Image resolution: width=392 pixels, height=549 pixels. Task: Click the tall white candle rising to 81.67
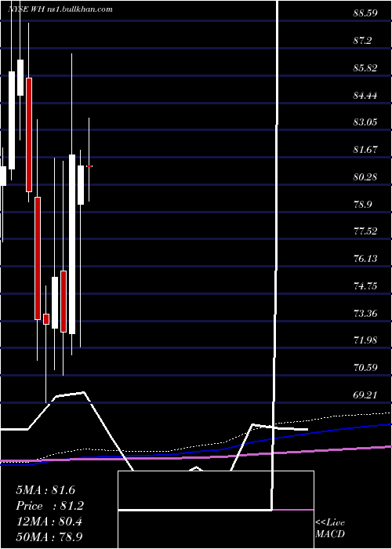[x=72, y=245]
